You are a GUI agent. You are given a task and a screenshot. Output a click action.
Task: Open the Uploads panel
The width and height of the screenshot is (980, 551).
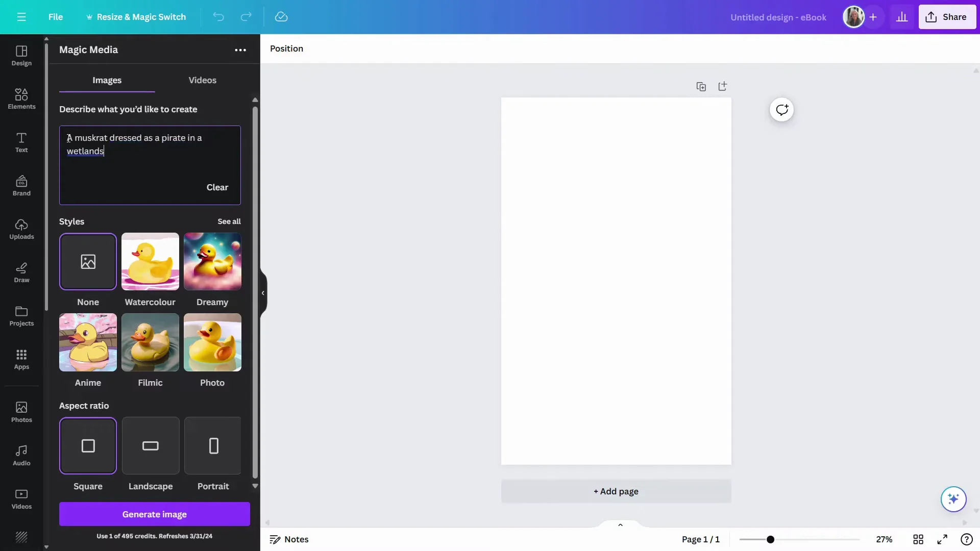click(x=21, y=229)
